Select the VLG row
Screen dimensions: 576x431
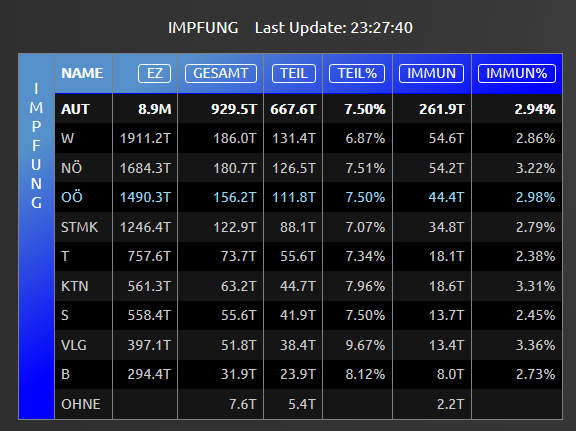309,345
